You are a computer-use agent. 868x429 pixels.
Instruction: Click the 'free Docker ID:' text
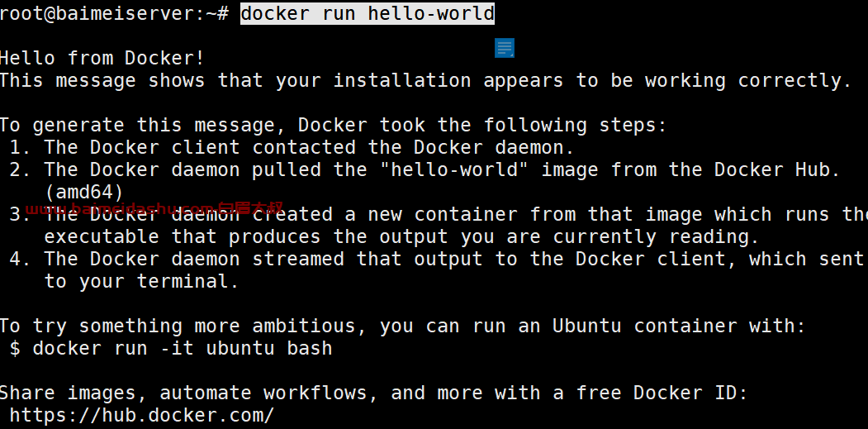tap(662, 393)
